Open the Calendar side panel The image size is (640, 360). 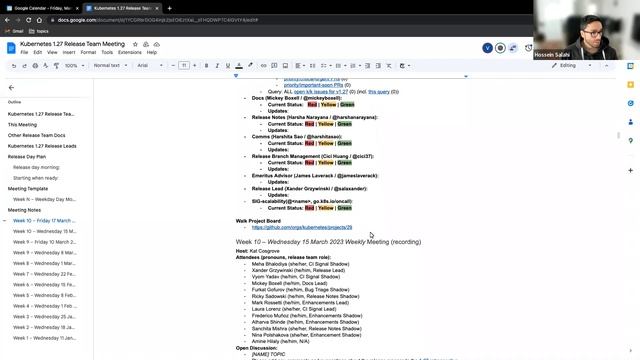tap(631, 66)
